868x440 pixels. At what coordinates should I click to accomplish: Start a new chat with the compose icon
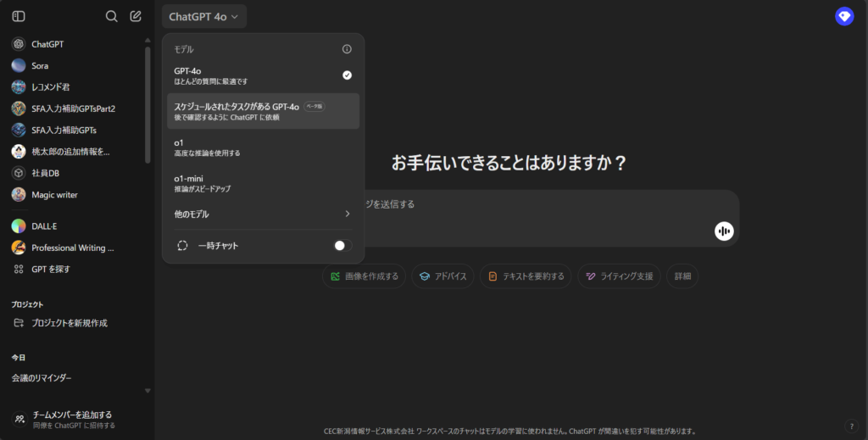136,16
